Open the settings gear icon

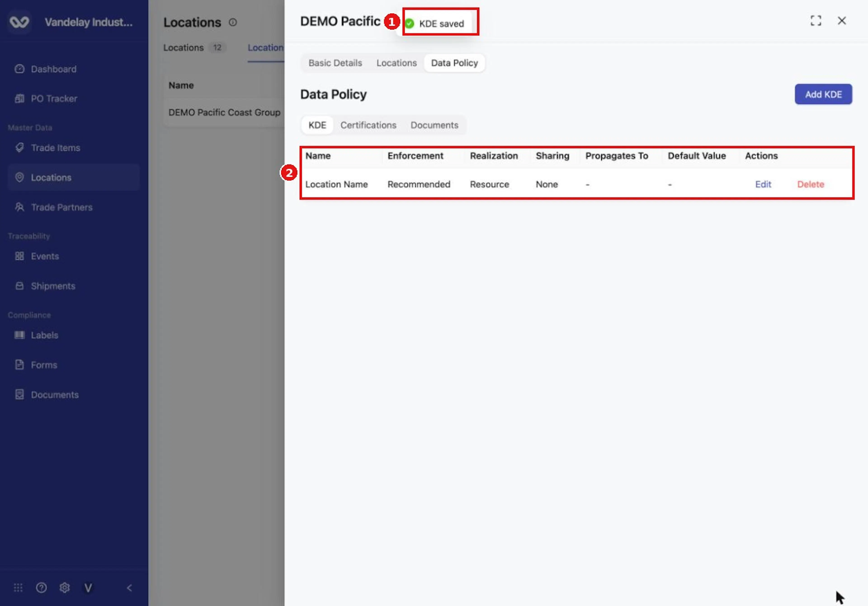click(x=65, y=587)
